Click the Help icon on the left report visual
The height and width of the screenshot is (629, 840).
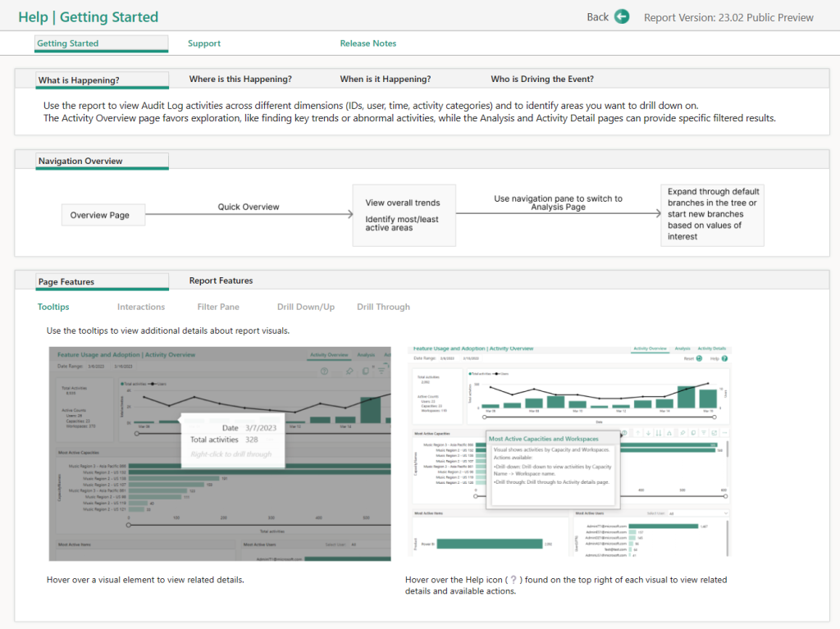pyautogui.click(x=325, y=371)
